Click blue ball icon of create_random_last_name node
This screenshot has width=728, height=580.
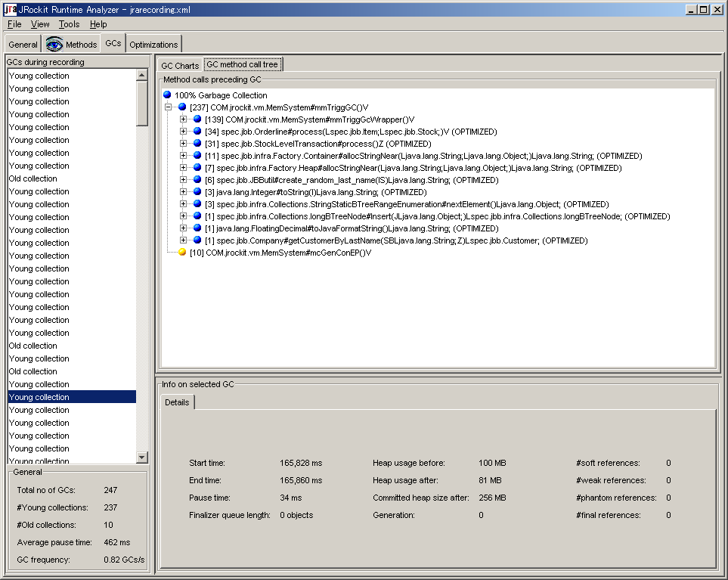pos(197,179)
